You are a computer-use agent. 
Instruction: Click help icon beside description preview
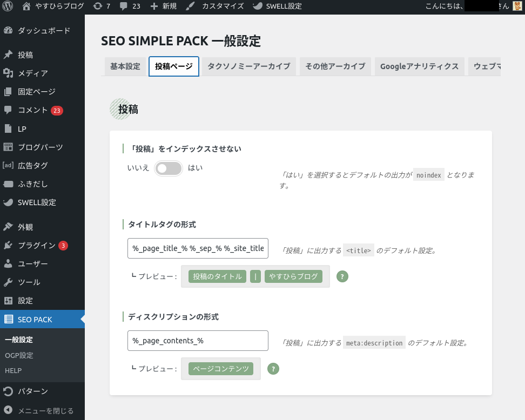[x=273, y=369]
